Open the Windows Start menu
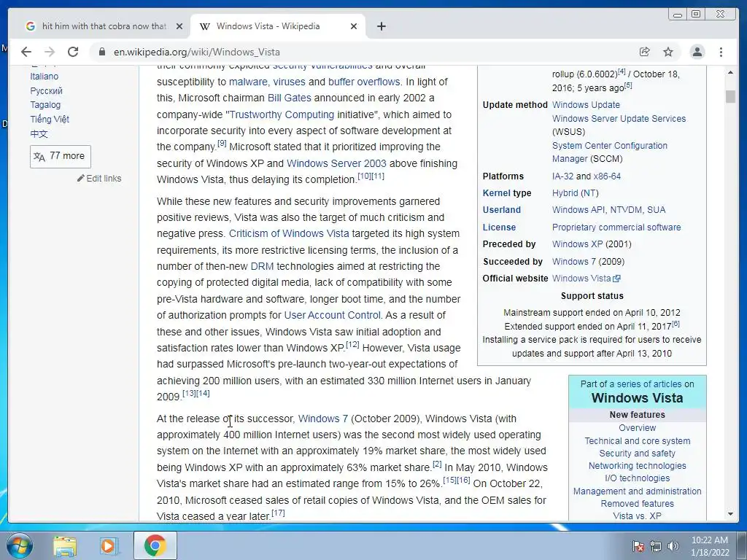747x560 pixels. tap(19, 545)
